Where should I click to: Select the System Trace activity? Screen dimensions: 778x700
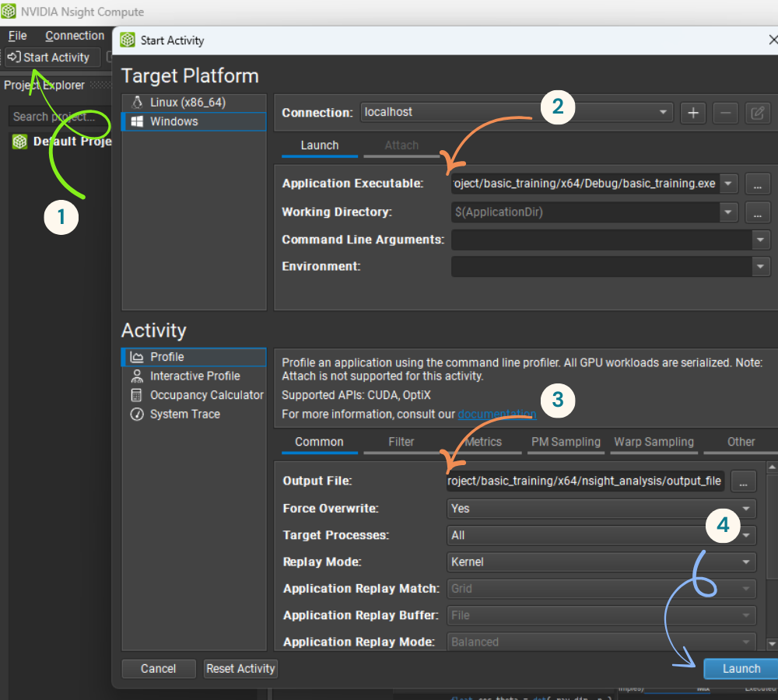[x=194, y=415]
